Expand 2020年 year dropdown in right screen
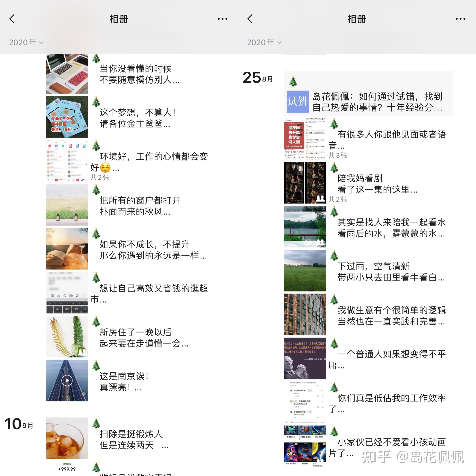The width and height of the screenshot is (476, 476). 264,42
